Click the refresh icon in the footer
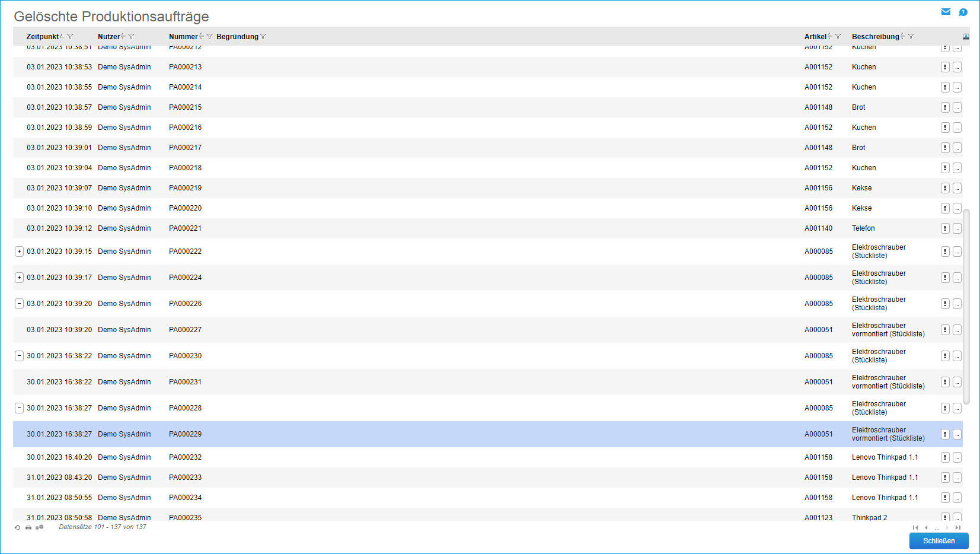The width and height of the screenshot is (980, 554). pyautogui.click(x=17, y=527)
